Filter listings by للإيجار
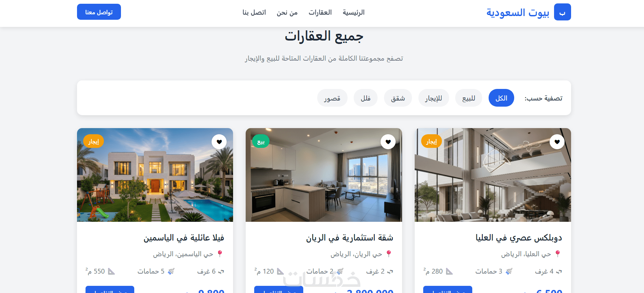The image size is (644, 293). pos(433,98)
